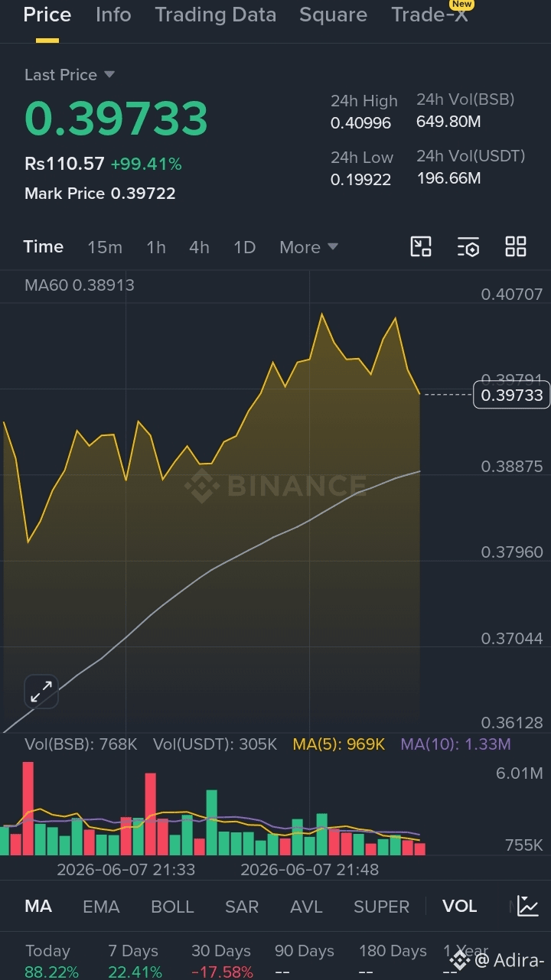Toggle the MA indicator
The image size is (551, 980).
coord(38,907)
